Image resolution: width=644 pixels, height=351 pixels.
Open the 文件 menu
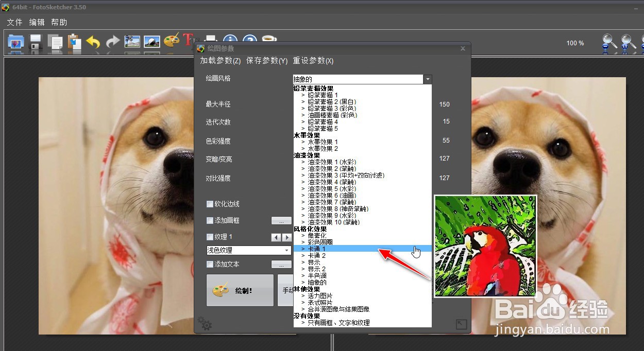point(14,22)
